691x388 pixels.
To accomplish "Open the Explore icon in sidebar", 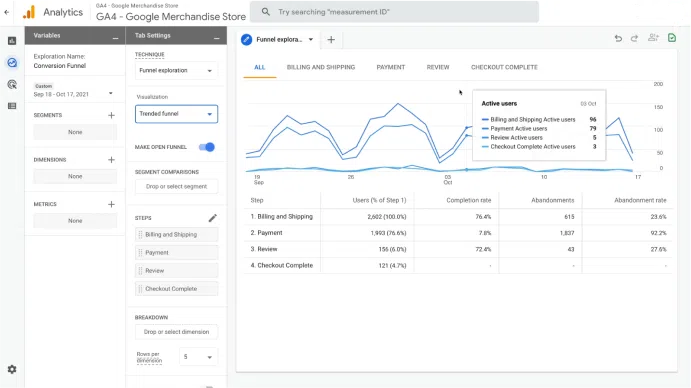I will (12, 63).
